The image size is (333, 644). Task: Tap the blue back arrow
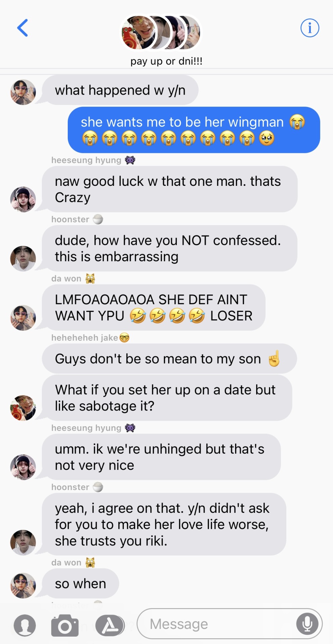click(22, 28)
